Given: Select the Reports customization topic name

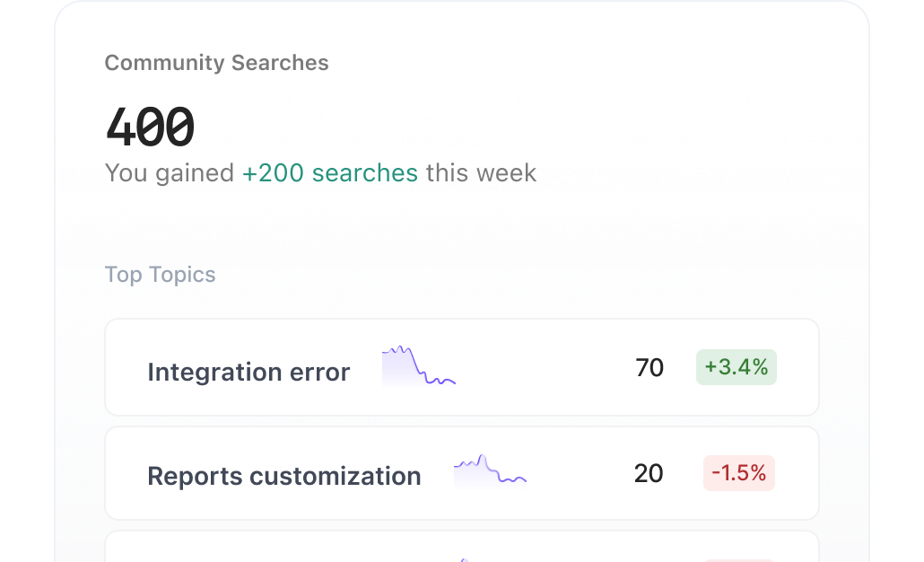Looking at the screenshot, I should 283,476.
